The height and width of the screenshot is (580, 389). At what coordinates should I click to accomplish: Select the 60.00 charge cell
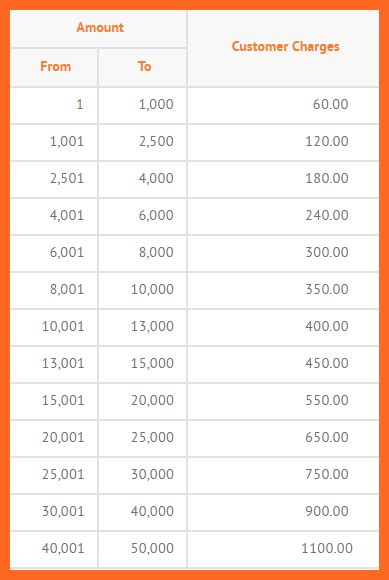click(283, 105)
